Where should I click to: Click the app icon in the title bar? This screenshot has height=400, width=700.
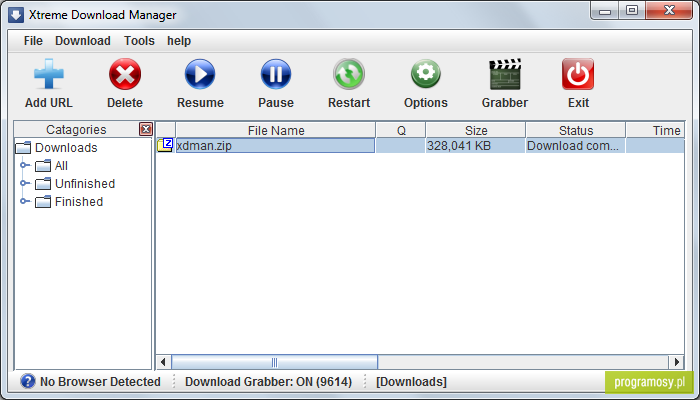(16, 15)
